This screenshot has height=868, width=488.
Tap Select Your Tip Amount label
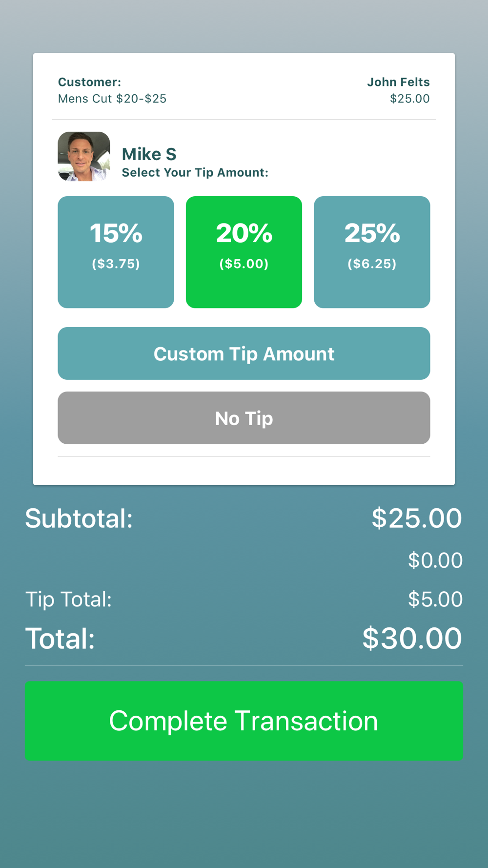coord(195,172)
